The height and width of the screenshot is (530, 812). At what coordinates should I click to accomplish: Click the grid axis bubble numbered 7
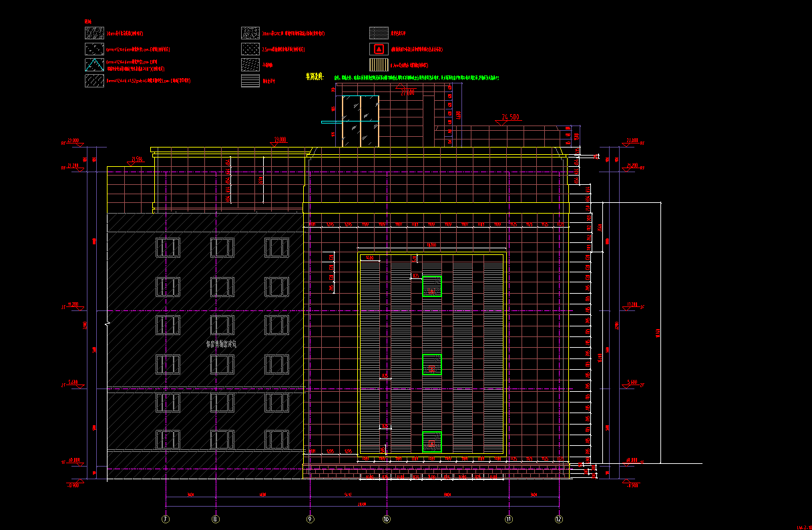point(166,519)
